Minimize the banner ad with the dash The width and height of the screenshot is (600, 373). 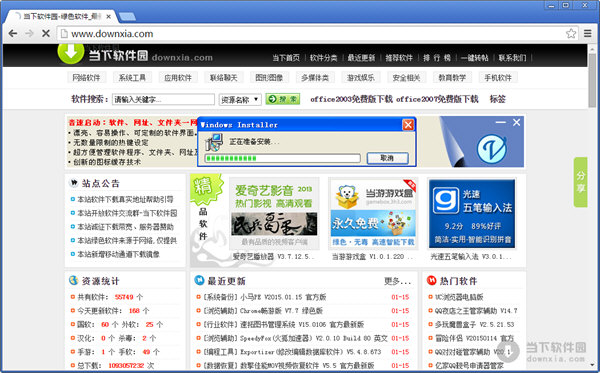coord(501,122)
